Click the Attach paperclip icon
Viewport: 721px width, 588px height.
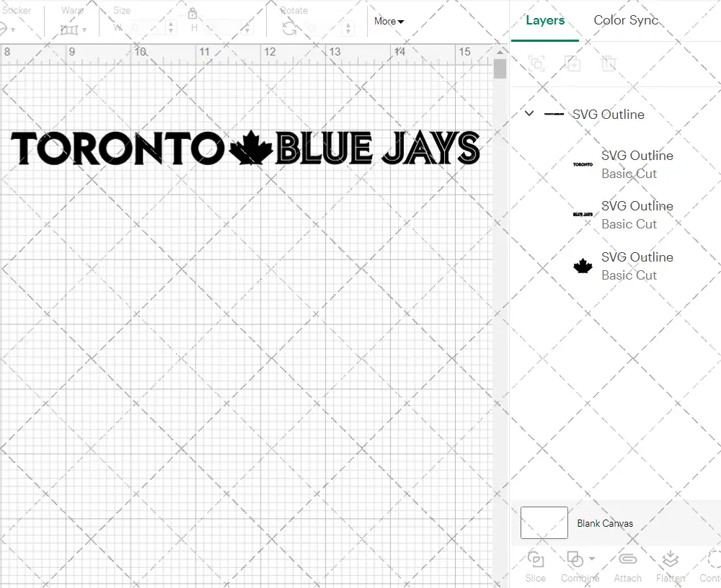[x=627, y=560]
